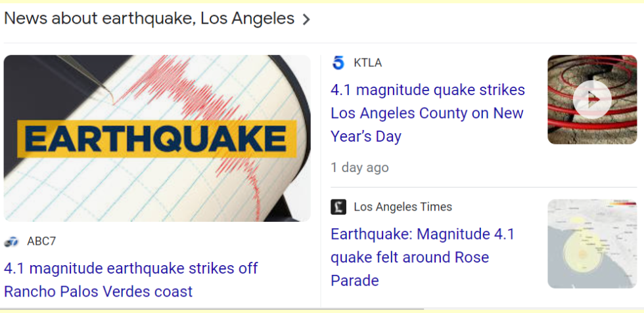This screenshot has height=313, width=644.
Task: Click the ABC7 source name
Action: pyautogui.click(x=41, y=241)
